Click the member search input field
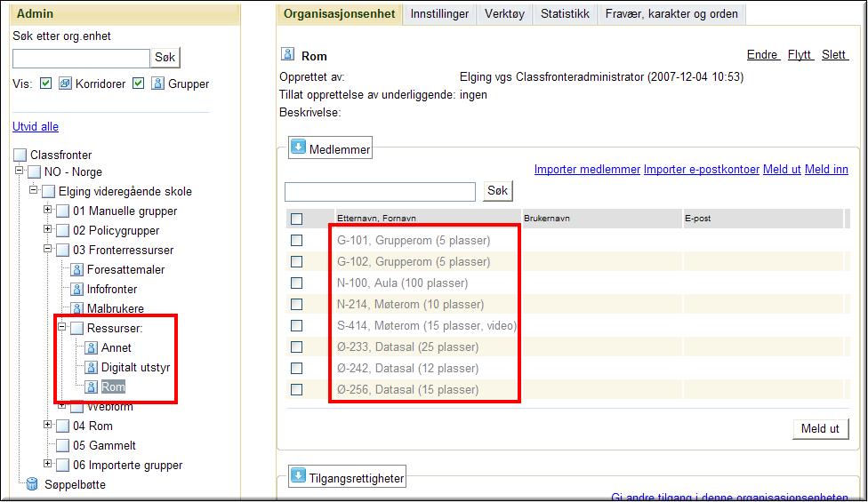The height and width of the screenshot is (502, 868). point(380,192)
